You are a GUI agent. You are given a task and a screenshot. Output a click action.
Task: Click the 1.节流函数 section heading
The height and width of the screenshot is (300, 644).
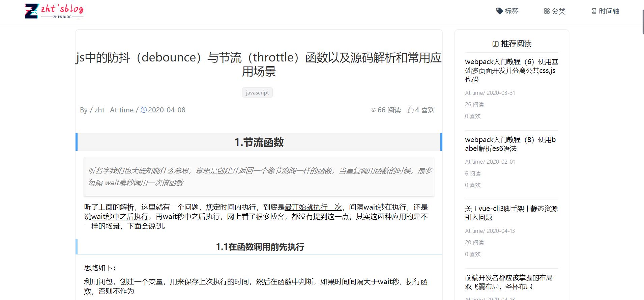point(259,142)
